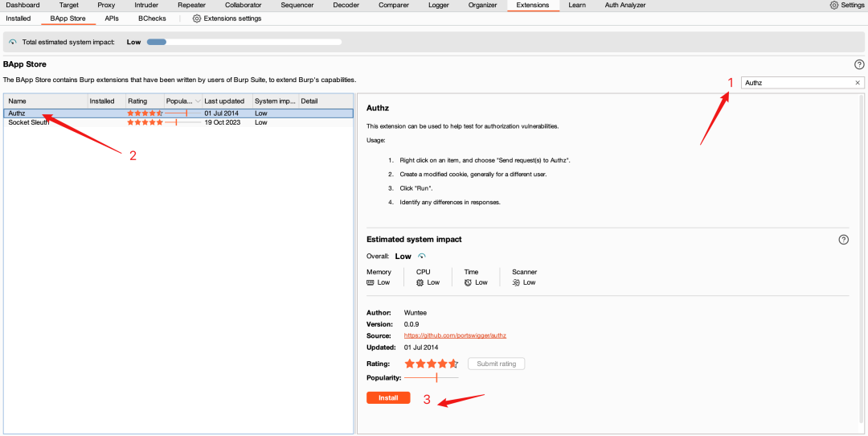Open the Organizer tab
This screenshot has width=868, height=436.
482,5
